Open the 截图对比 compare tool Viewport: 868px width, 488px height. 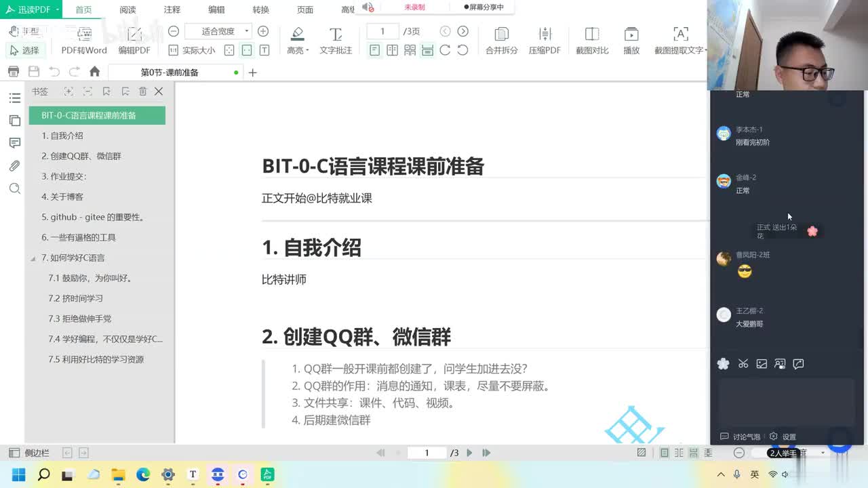[x=592, y=40]
